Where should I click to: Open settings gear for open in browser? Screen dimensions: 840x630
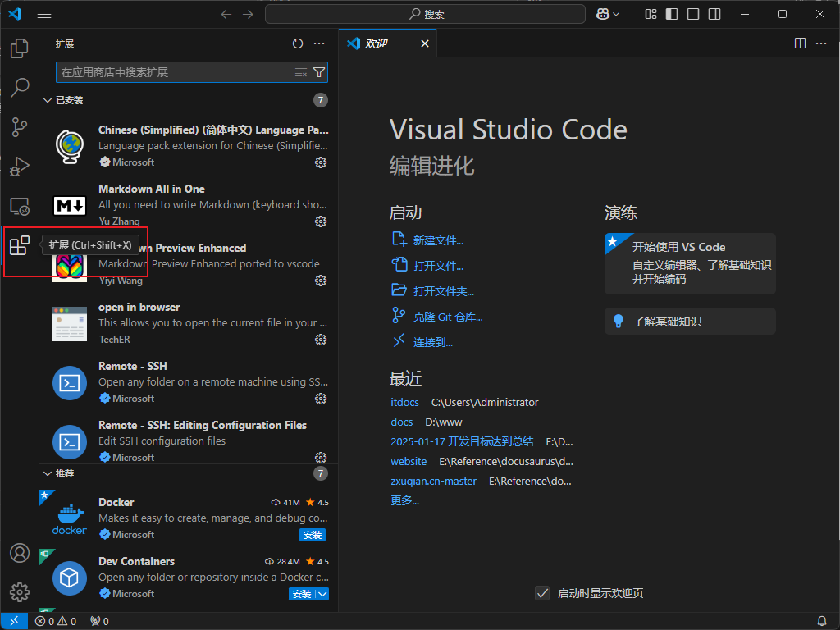point(321,340)
